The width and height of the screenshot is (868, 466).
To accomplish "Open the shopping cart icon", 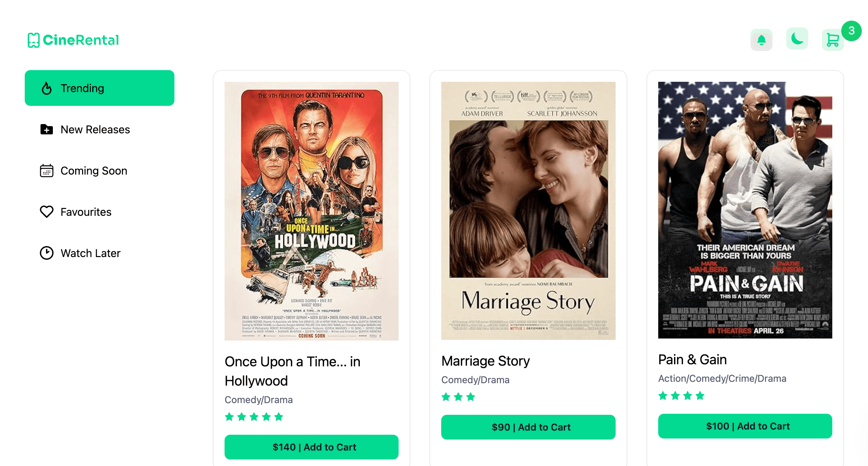I will click(x=833, y=40).
